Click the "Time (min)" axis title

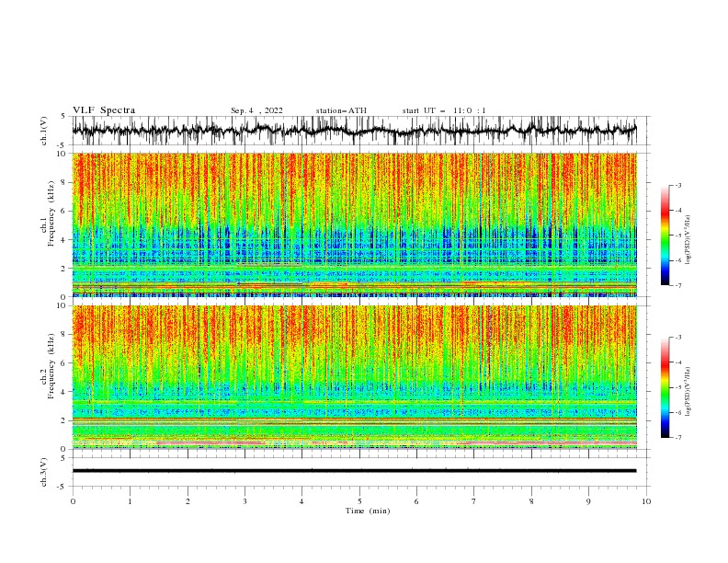pyautogui.click(x=368, y=511)
